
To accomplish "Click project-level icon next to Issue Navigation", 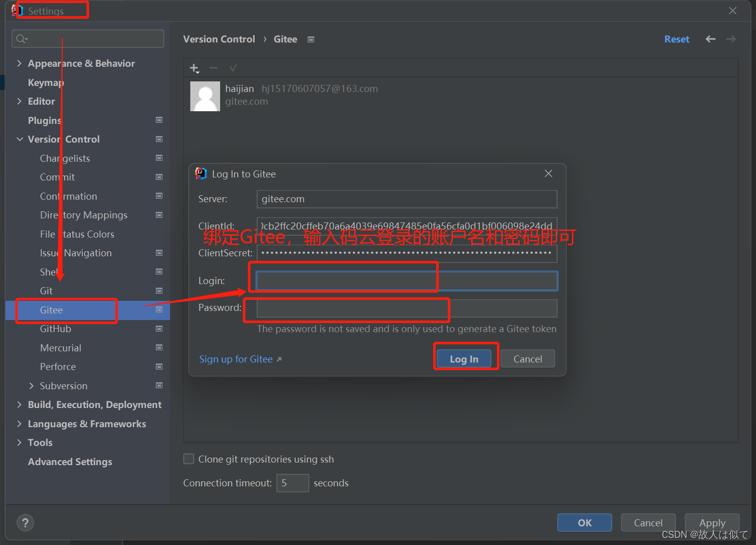I will coord(159,253).
